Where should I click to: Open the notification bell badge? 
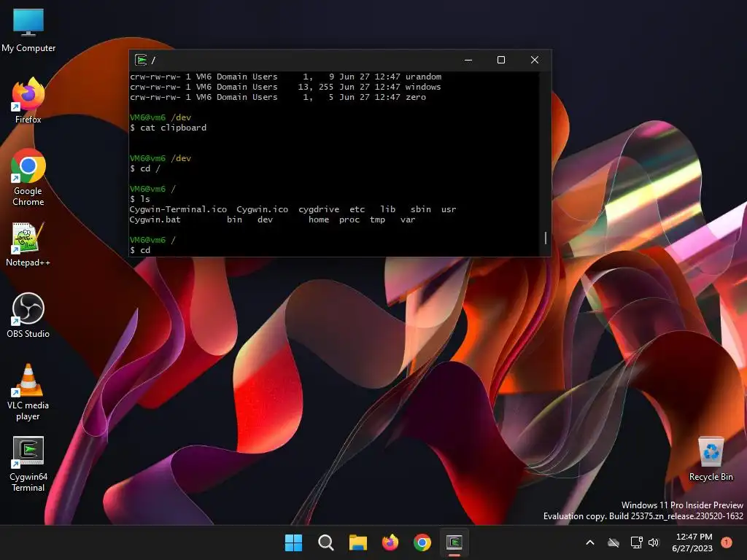pyautogui.click(x=727, y=542)
